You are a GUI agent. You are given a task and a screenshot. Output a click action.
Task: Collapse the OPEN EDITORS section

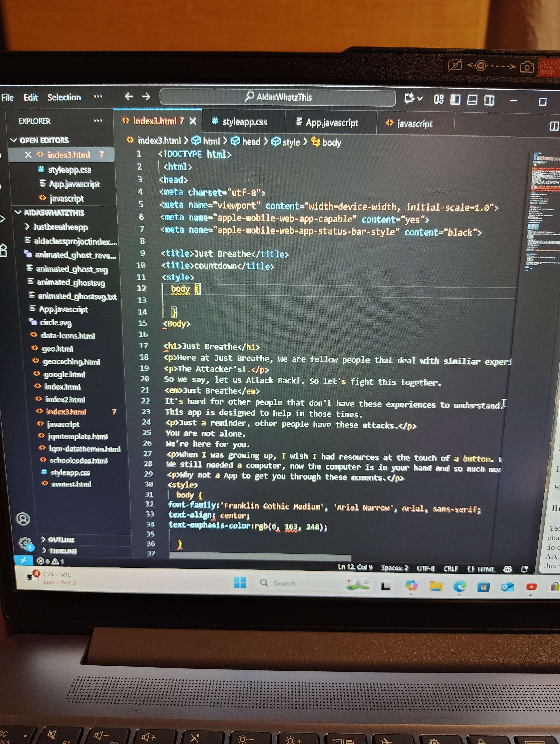point(44,140)
